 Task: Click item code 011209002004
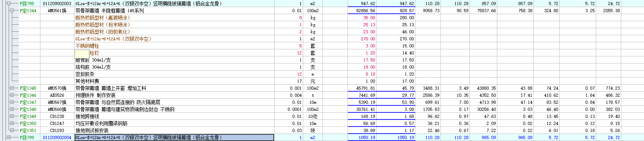(x=57, y=137)
